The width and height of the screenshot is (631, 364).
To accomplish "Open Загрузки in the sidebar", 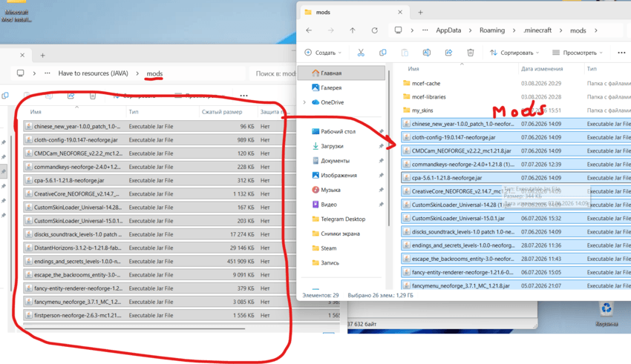I will click(x=332, y=146).
